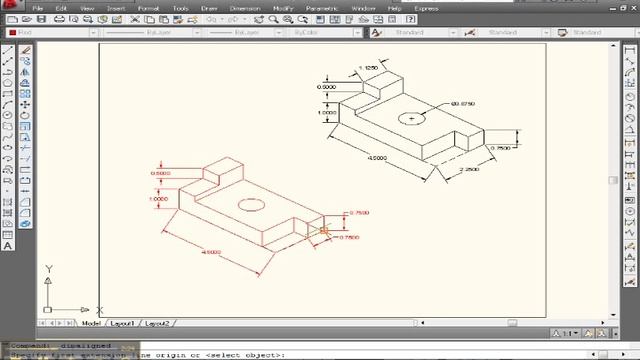Image resolution: width=640 pixels, height=360 pixels.
Task: Select the Line draw tool
Action: pos(8,51)
